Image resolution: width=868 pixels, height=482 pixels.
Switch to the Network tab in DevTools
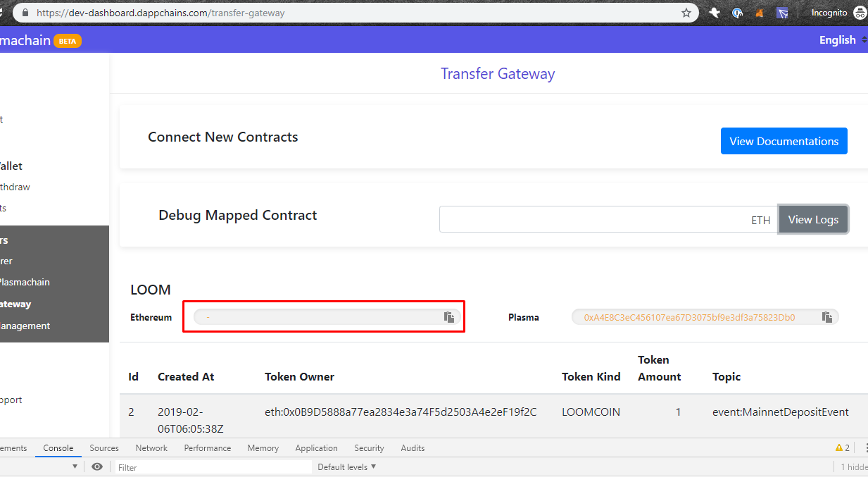click(151, 447)
